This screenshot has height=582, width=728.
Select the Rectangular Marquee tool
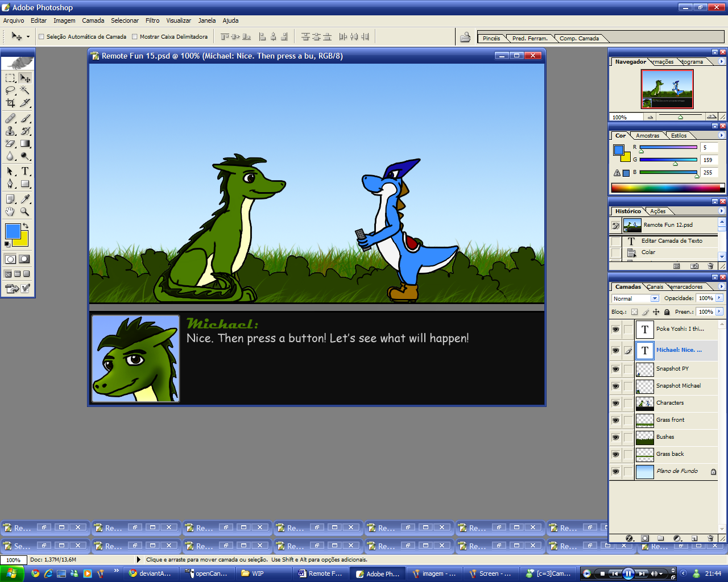pyautogui.click(x=11, y=78)
